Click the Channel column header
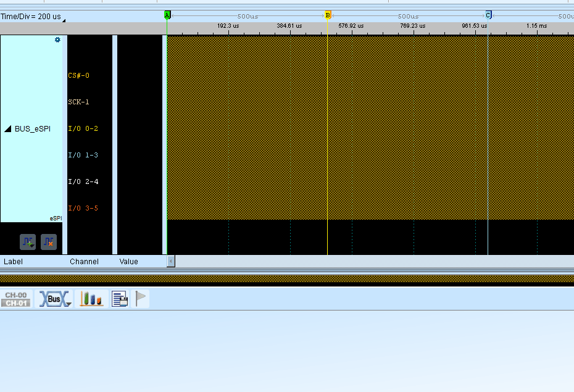 [84, 262]
